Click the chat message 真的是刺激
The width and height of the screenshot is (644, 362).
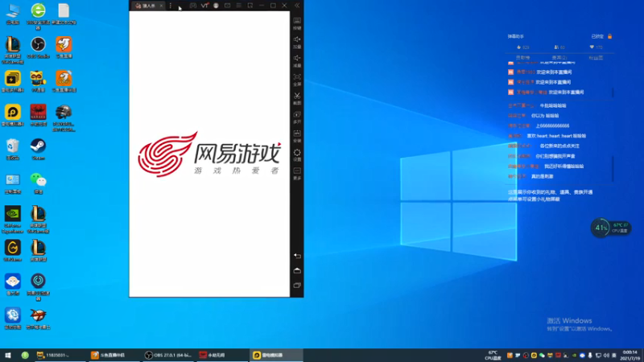coord(542,176)
